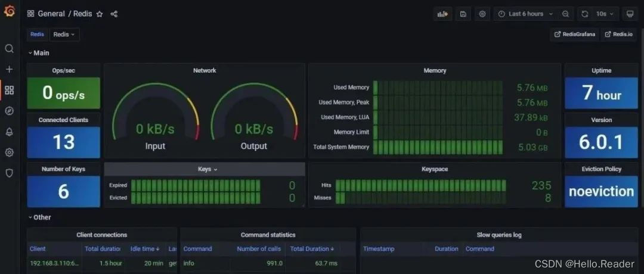The width and height of the screenshot is (644, 274).
Task: Click the Keyspace Hits bar gauge
Action: [x=420, y=185]
